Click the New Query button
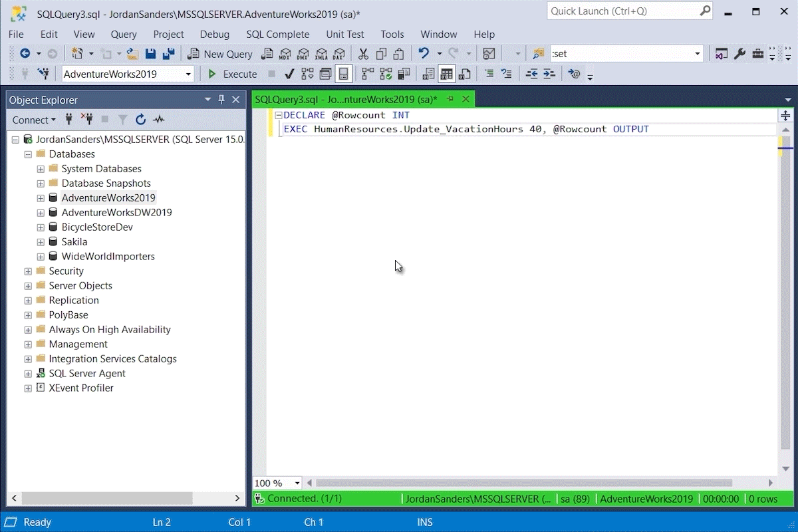This screenshot has width=798, height=532. 220,54
